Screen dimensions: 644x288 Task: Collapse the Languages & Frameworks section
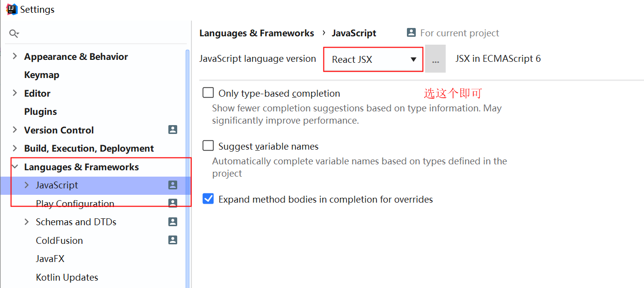15,167
